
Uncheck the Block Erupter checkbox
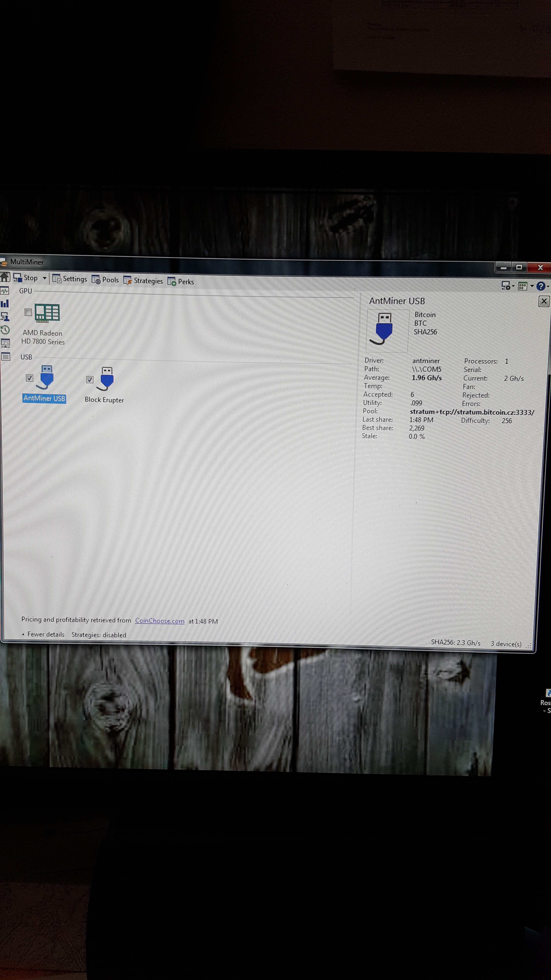[90, 379]
